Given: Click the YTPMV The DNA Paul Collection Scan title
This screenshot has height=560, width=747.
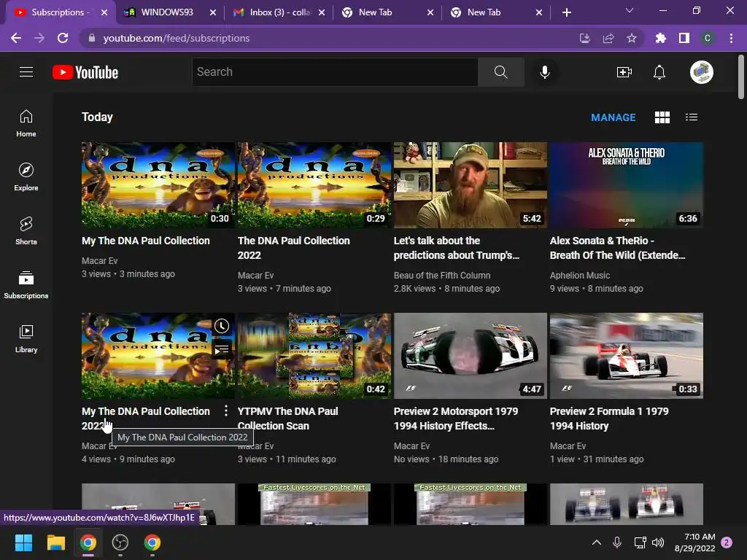Looking at the screenshot, I should [287, 418].
